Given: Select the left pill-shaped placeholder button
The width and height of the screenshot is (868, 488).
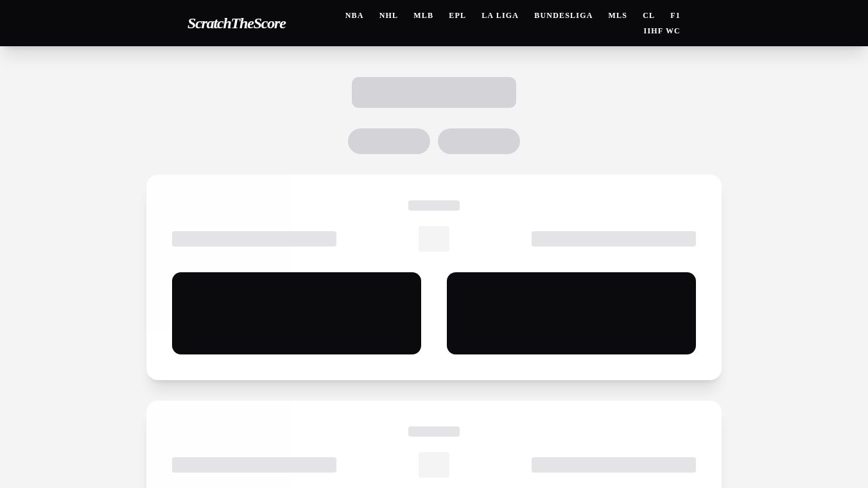Looking at the screenshot, I should [x=389, y=141].
